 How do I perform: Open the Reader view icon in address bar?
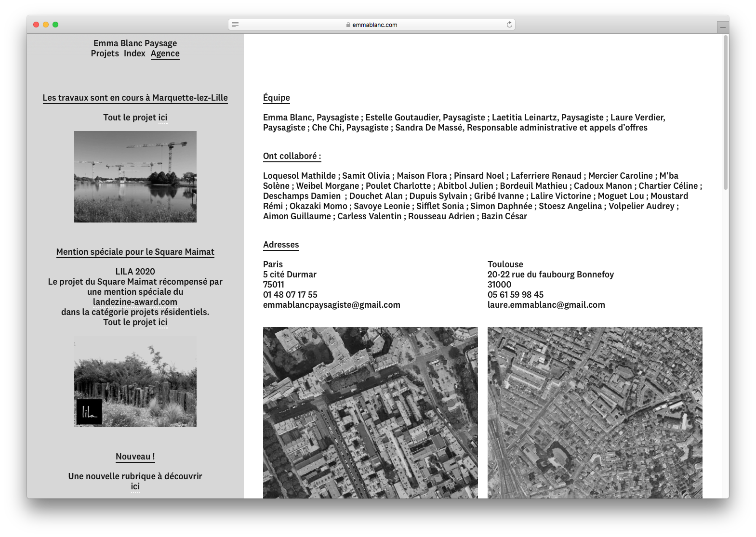[235, 25]
